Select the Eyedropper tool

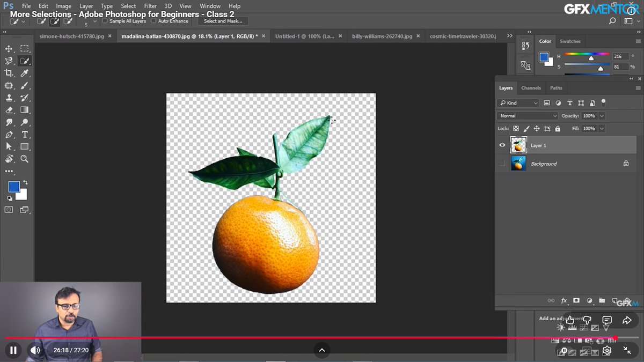(25, 73)
